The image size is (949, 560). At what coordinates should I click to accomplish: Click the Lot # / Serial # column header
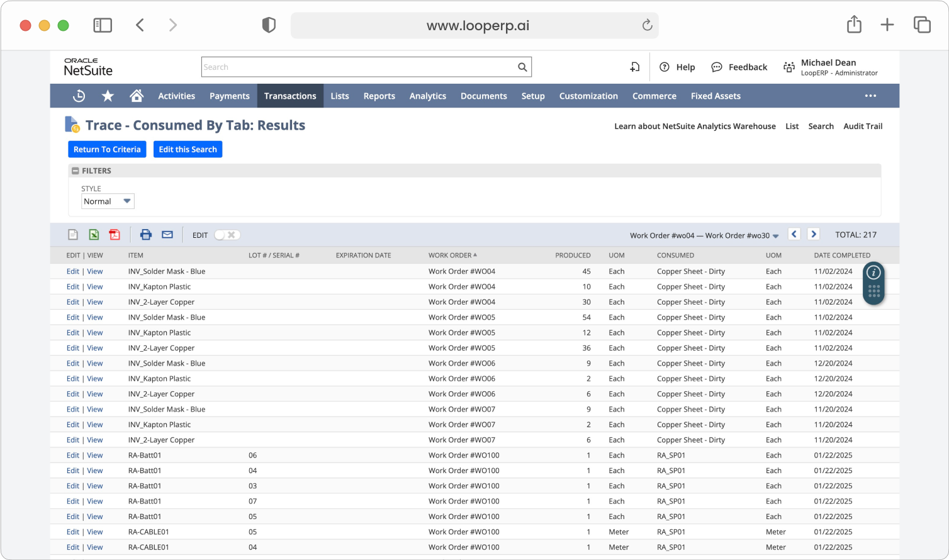(x=274, y=255)
